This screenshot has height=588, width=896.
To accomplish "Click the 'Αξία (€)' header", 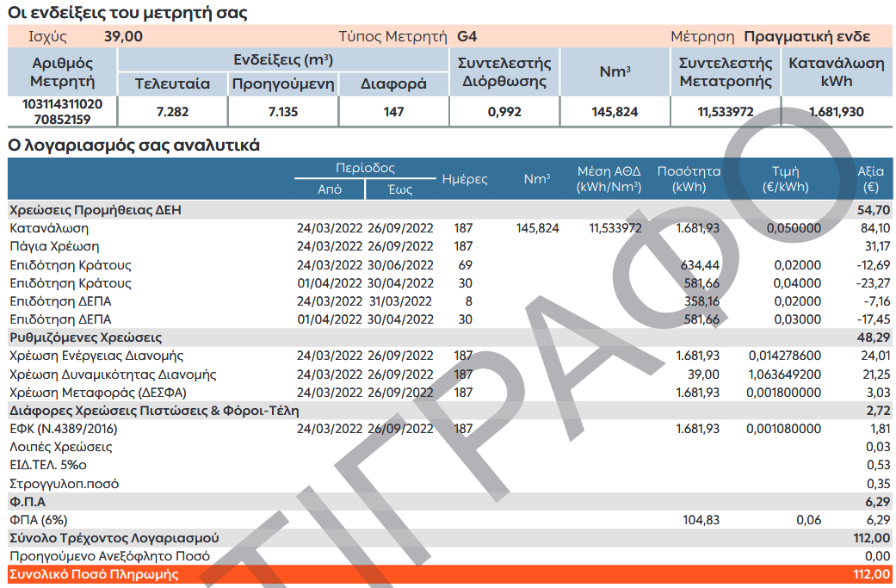I will (871, 179).
